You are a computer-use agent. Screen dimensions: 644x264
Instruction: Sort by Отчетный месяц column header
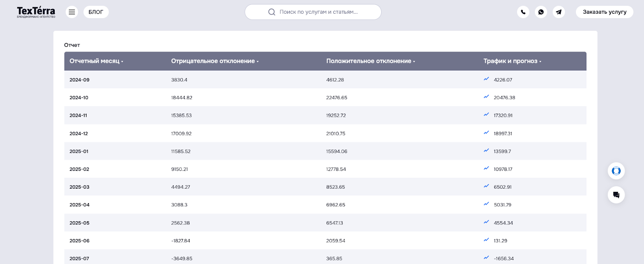96,61
